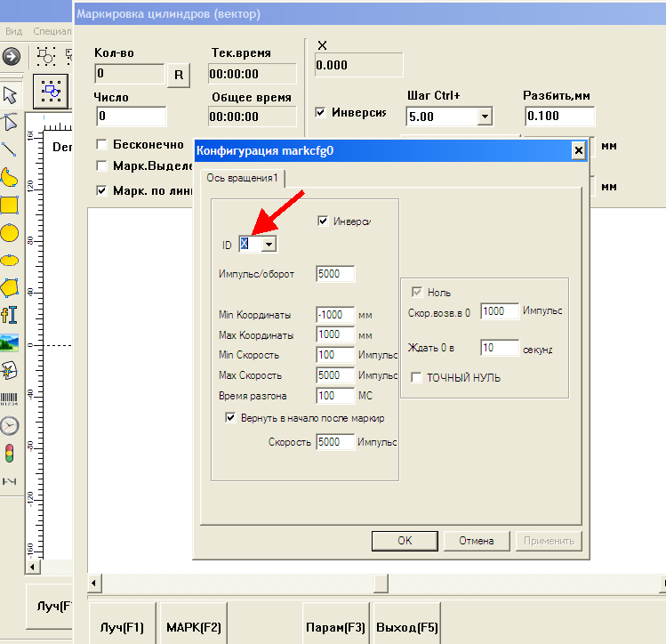Select the bitmap image tool
This screenshot has height=644, width=666.
10,342
